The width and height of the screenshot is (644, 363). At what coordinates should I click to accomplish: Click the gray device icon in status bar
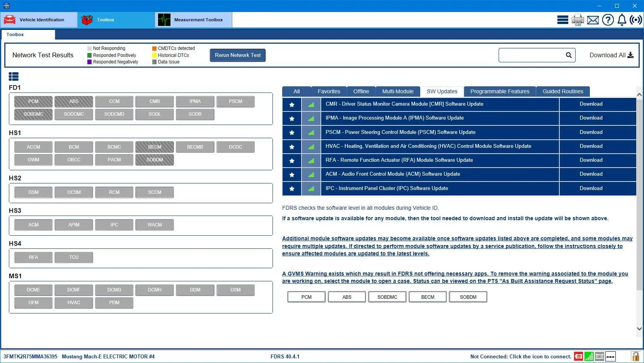pyautogui.click(x=600, y=356)
